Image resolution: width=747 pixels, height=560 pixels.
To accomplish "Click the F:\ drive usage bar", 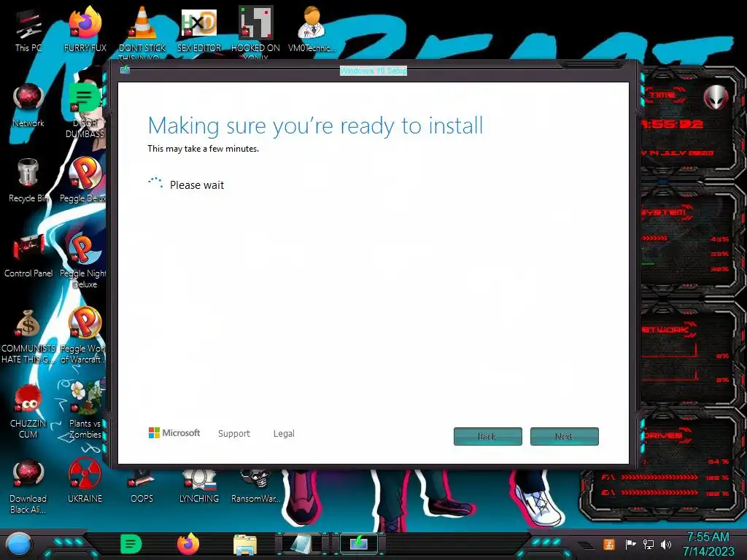I will click(x=660, y=477).
